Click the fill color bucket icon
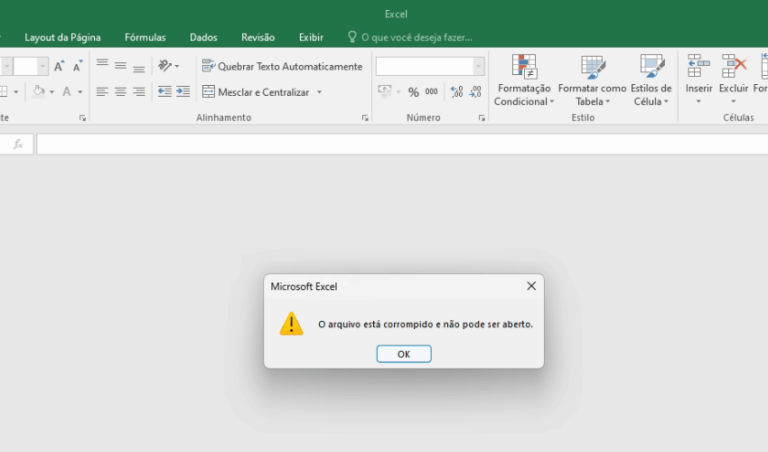 coord(39,92)
